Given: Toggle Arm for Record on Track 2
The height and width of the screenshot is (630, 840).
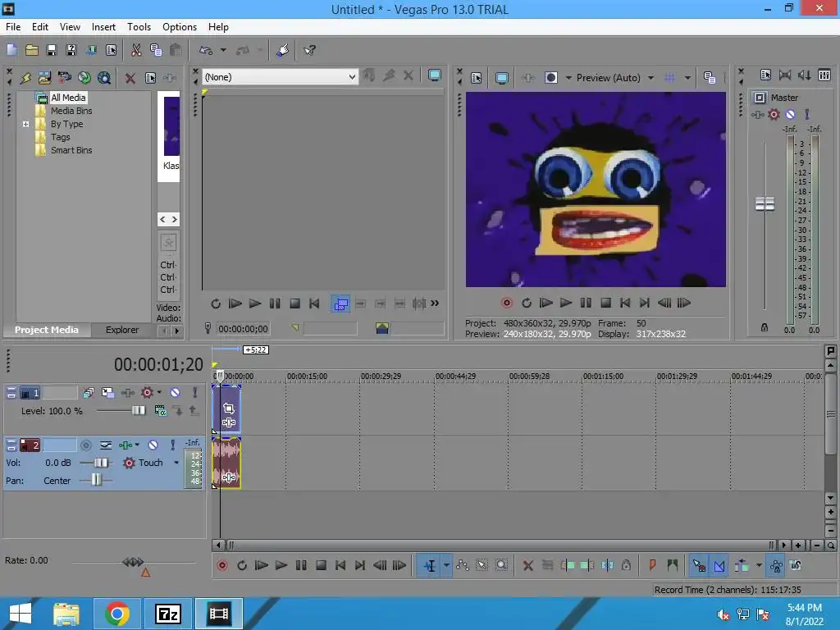Looking at the screenshot, I should (85, 445).
